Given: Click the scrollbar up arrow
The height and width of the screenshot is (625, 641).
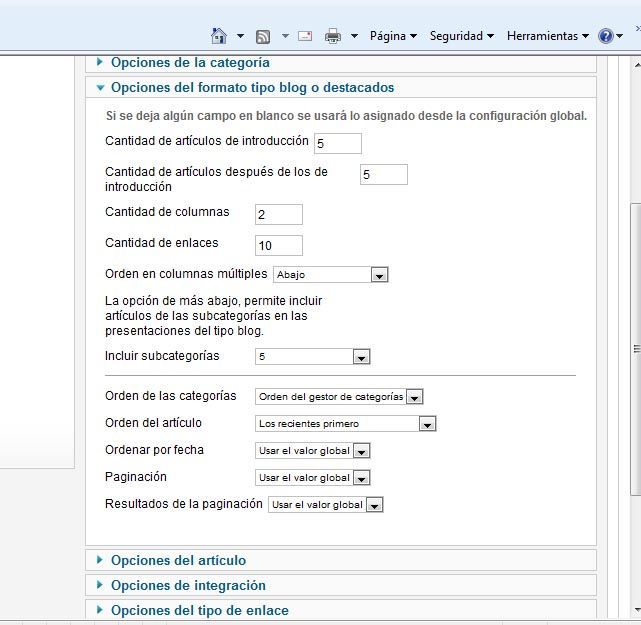Looking at the screenshot, I should point(637,65).
